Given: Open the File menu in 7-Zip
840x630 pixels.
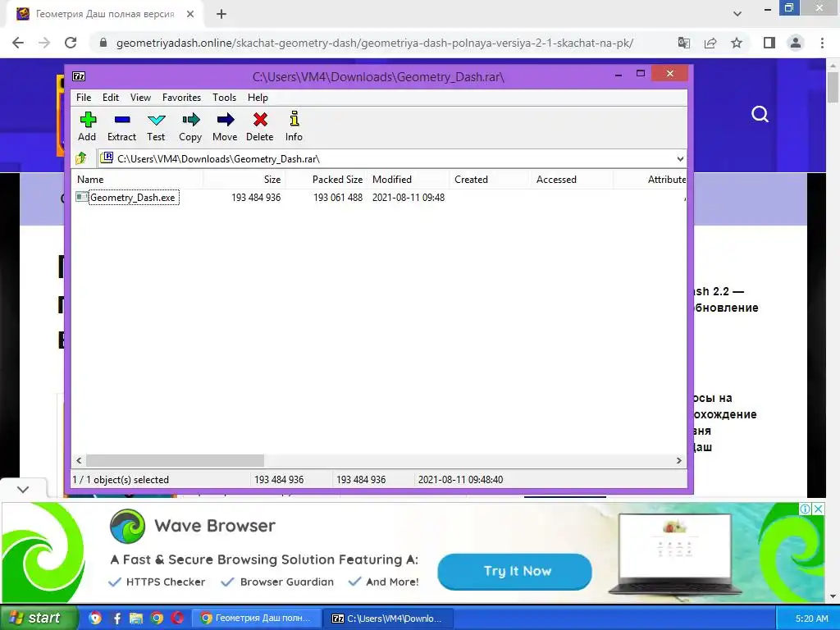Looking at the screenshot, I should 84,98.
